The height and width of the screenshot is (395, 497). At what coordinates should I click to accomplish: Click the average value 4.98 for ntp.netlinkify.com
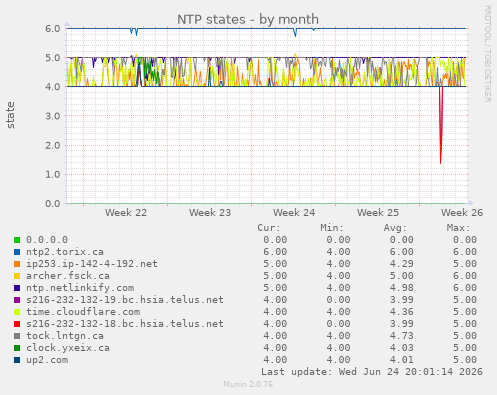coord(402,288)
